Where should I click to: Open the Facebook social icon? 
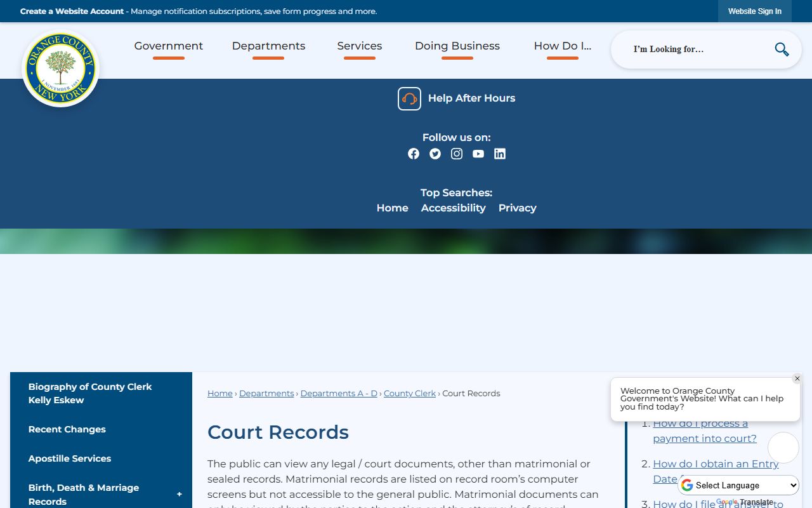414,154
